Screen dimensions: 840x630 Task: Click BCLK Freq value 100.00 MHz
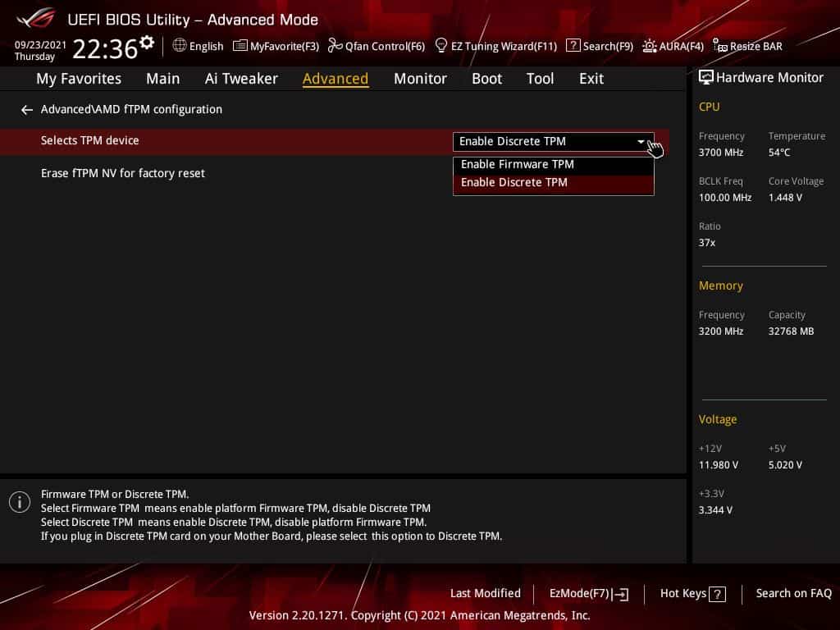(725, 198)
